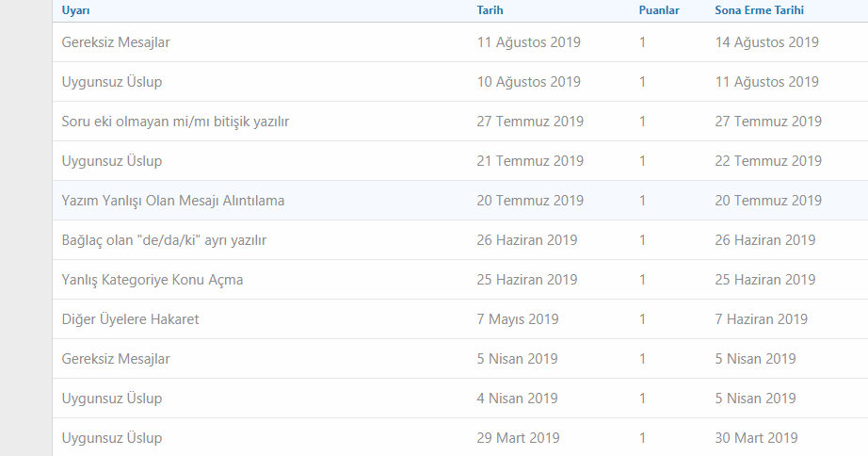Open Uygunsuz Üslup warning dated 21 Temmuz
868x456 pixels.
click(x=112, y=161)
